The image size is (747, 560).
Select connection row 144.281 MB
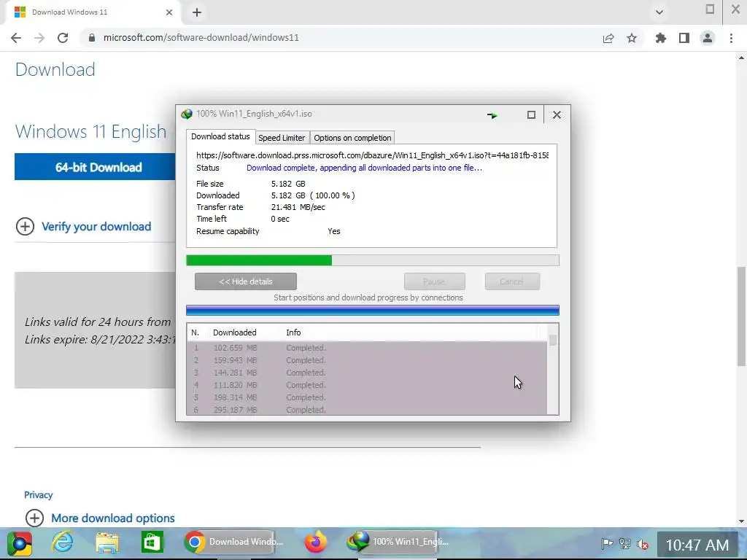click(367, 373)
